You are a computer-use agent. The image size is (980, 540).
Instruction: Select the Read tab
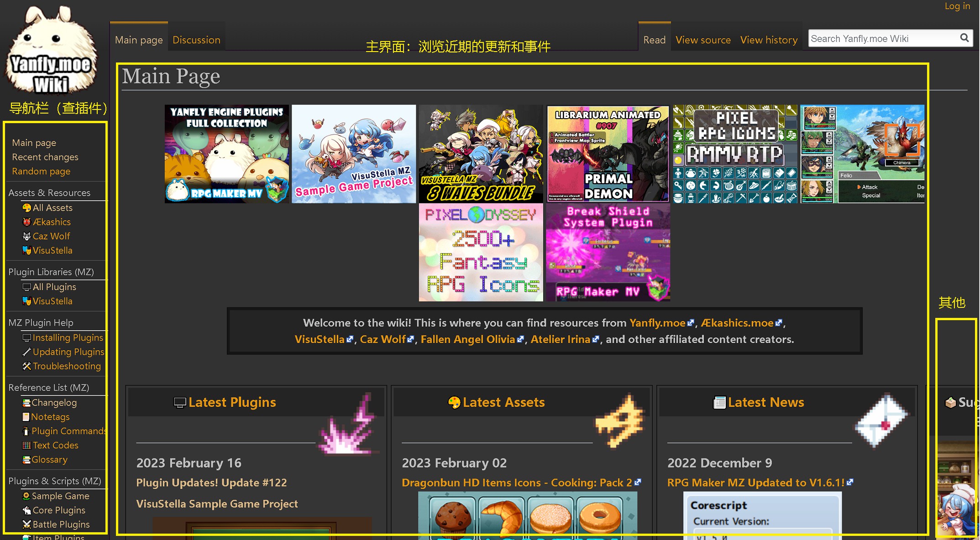point(654,40)
